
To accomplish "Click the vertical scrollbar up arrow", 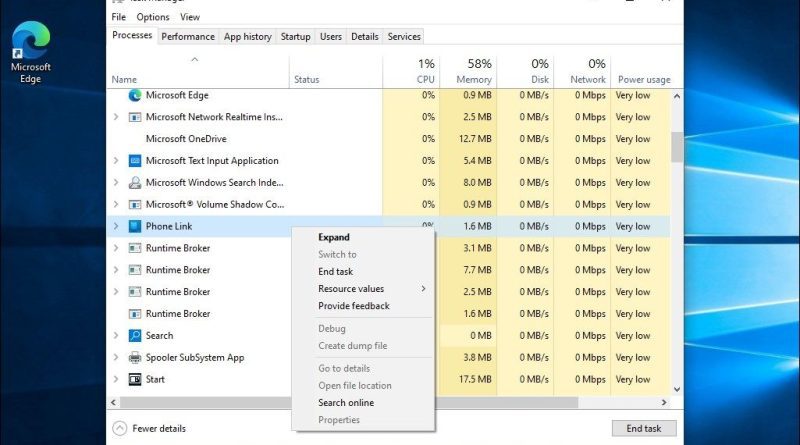I will 677,96.
